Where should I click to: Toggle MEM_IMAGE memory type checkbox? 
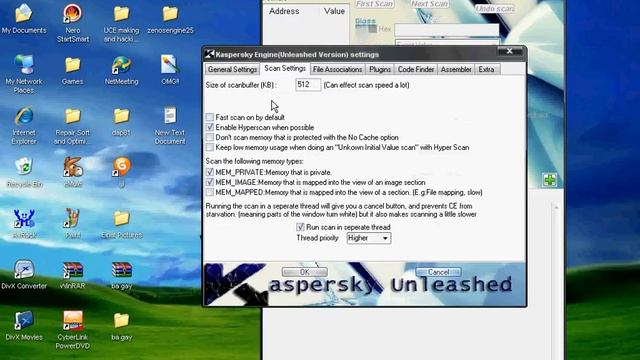tap(210, 182)
